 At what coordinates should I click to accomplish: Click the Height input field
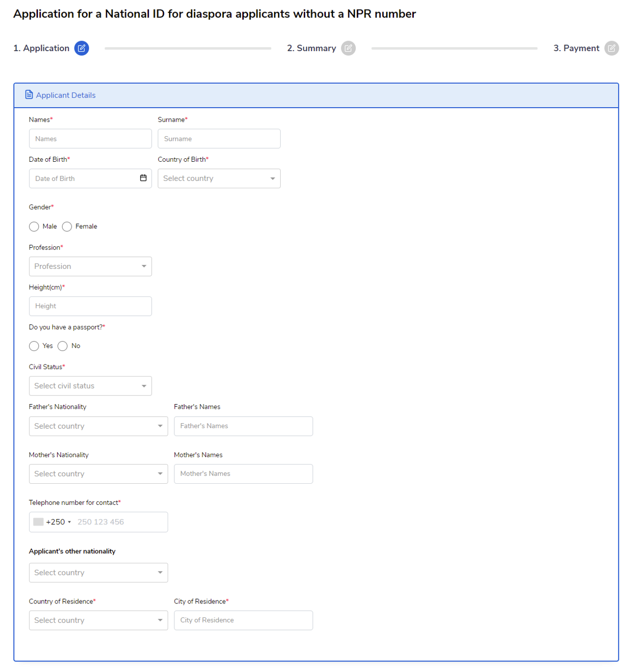[x=91, y=306]
